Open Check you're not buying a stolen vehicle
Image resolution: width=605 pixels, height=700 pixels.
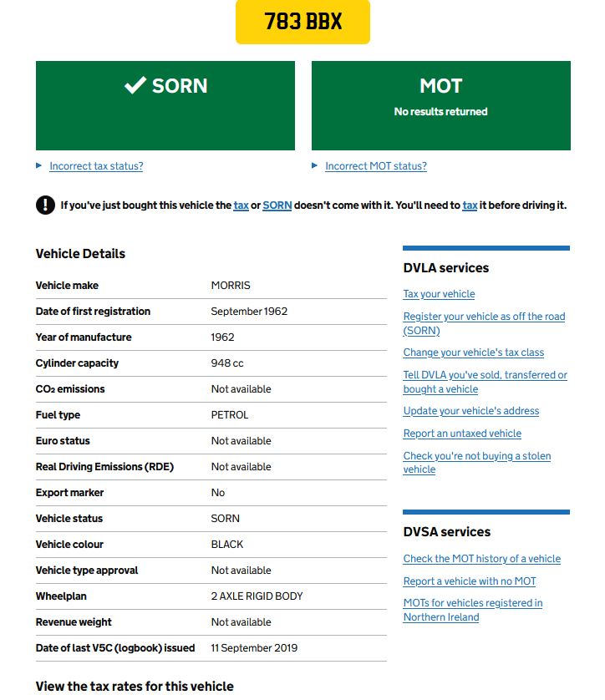tap(477, 463)
